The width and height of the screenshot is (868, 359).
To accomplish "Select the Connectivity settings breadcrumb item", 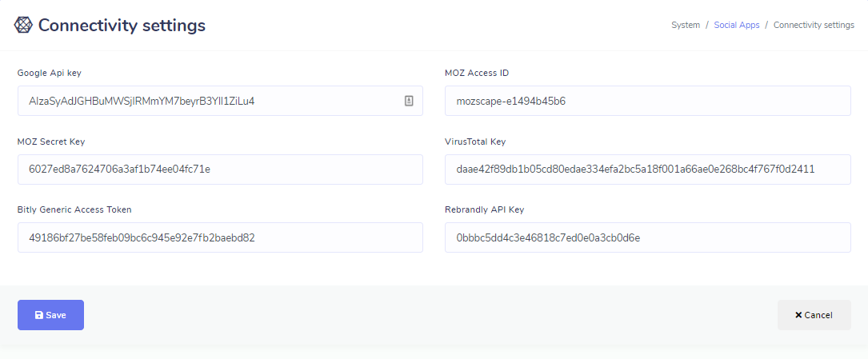I will [x=814, y=26].
